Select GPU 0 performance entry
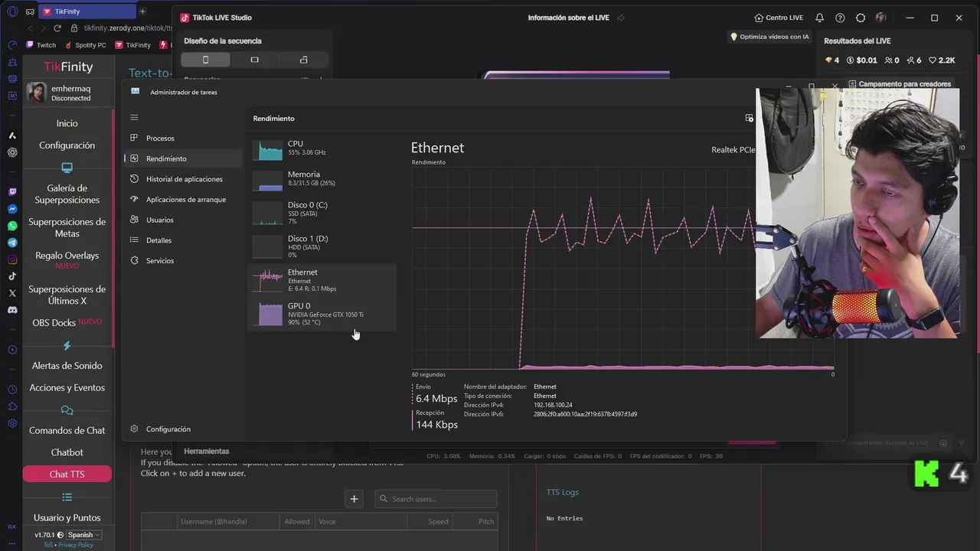Image resolution: width=980 pixels, height=551 pixels. coord(322,314)
